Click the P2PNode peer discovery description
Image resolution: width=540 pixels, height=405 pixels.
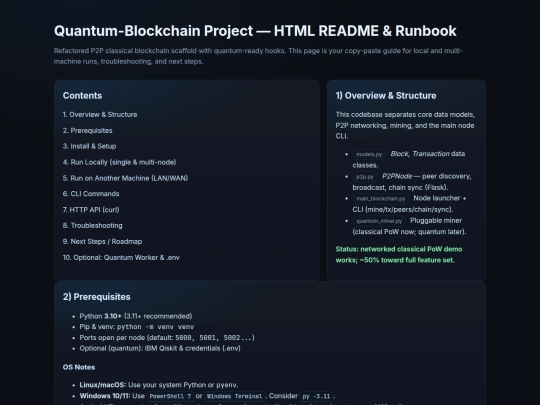click(x=412, y=182)
